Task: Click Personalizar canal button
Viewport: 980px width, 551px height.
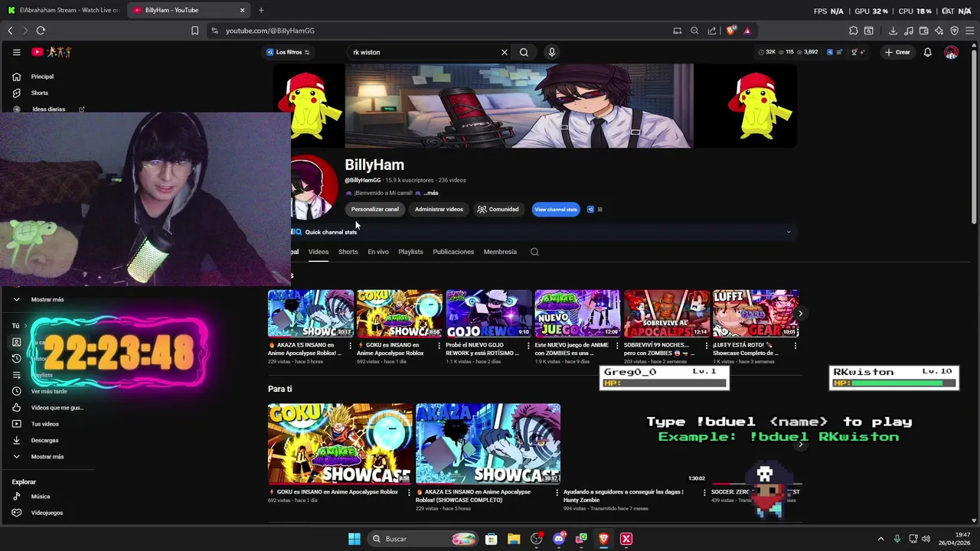Action: pyautogui.click(x=375, y=209)
